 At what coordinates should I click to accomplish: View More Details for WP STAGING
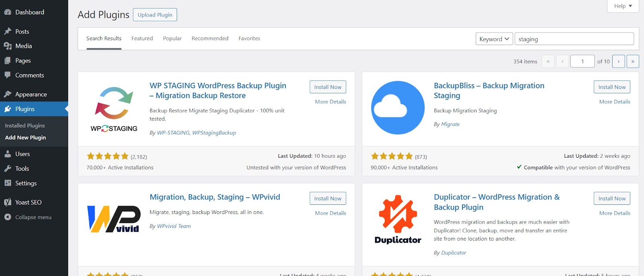pos(330,102)
